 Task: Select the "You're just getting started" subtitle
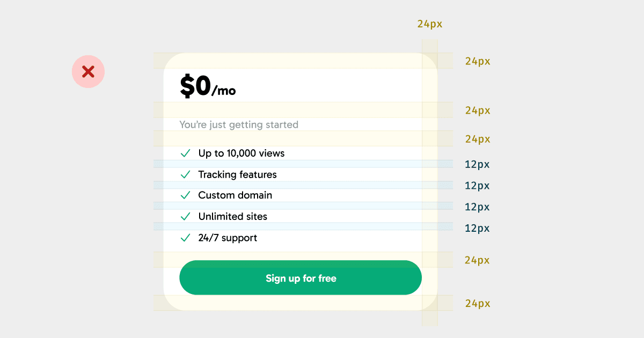[239, 125]
